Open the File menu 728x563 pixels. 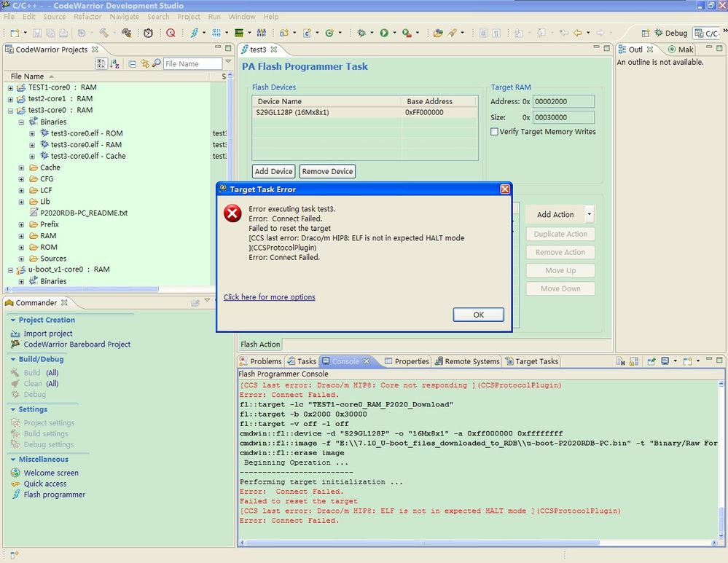(x=9, y=16)
